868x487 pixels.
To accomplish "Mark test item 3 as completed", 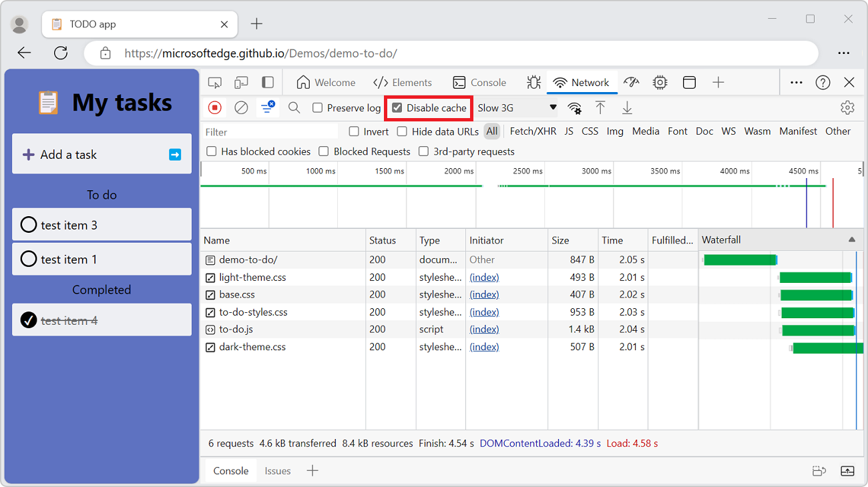I will (x=28, y=225).
